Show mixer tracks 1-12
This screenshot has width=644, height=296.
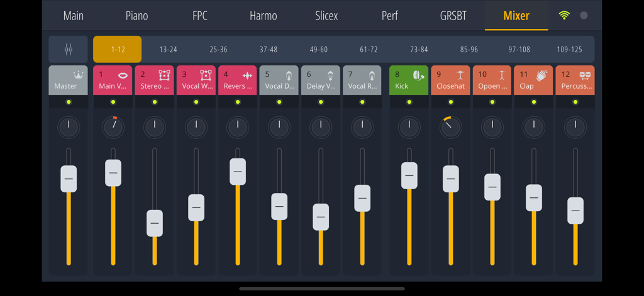point(118,49)
